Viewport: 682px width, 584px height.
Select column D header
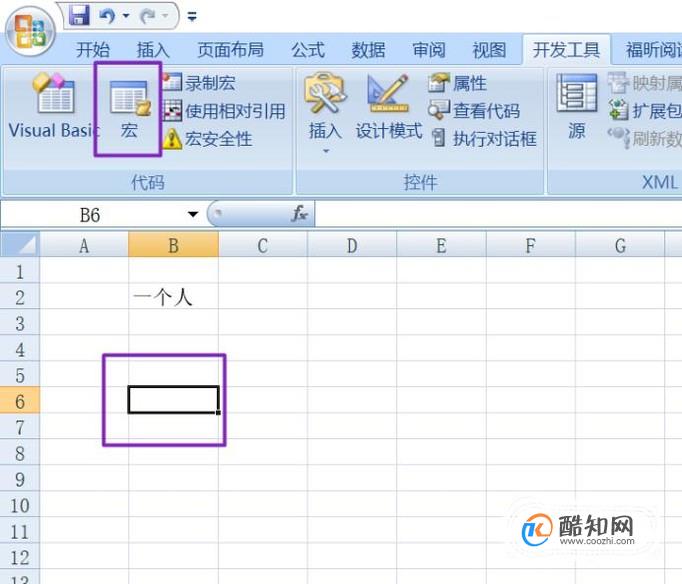point(352,245)
